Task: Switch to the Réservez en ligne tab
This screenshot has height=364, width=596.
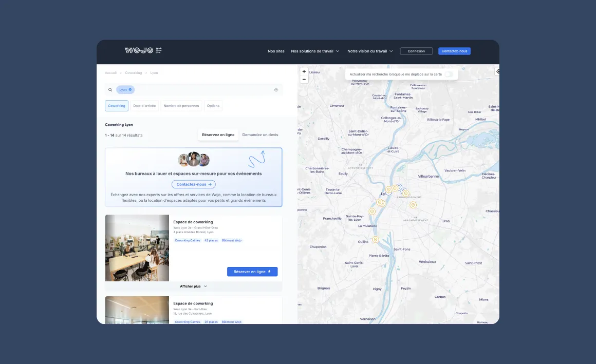Action: 218,135
